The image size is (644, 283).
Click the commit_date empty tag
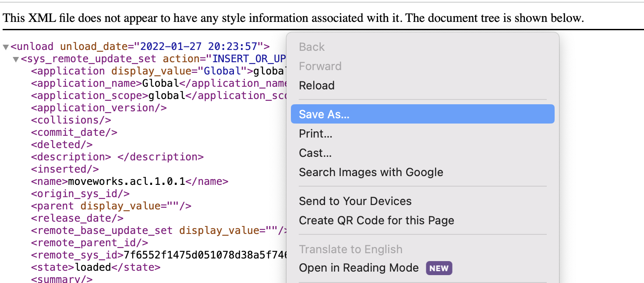[x=74, y=132]
